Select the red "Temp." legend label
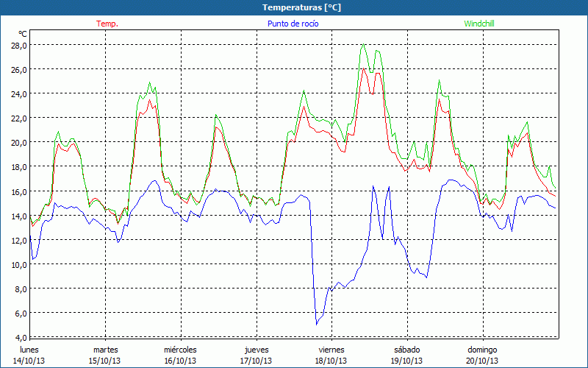 (x=107, y=24)
